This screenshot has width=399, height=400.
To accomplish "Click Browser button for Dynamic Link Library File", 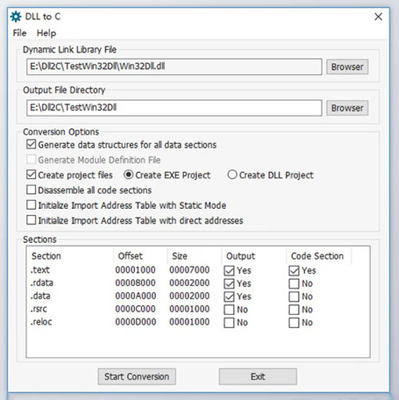I will [347, 67].
